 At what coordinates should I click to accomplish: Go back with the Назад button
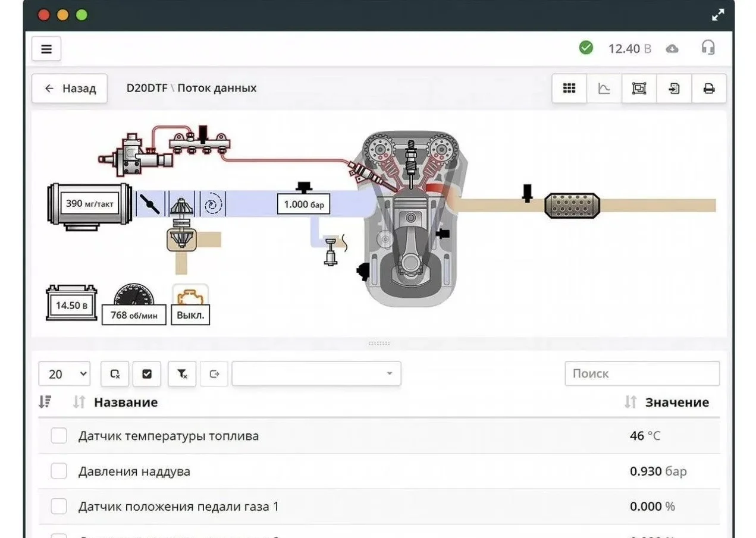(x=70, y=89)
